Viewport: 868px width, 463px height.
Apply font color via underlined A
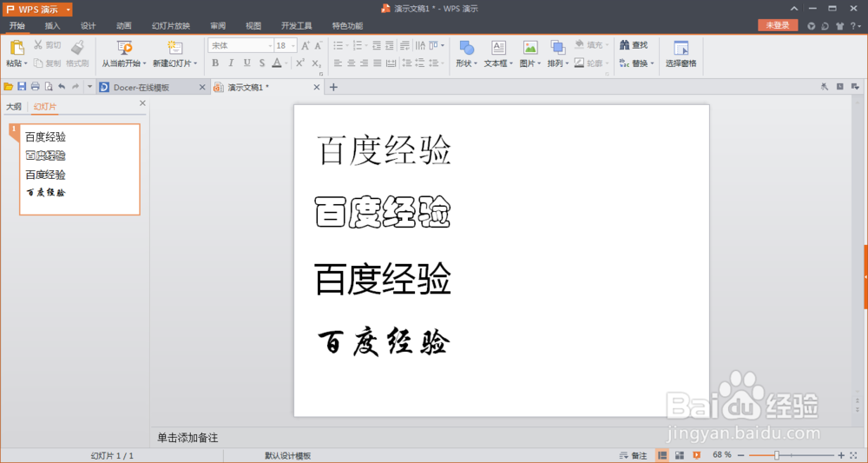[277, 63]
